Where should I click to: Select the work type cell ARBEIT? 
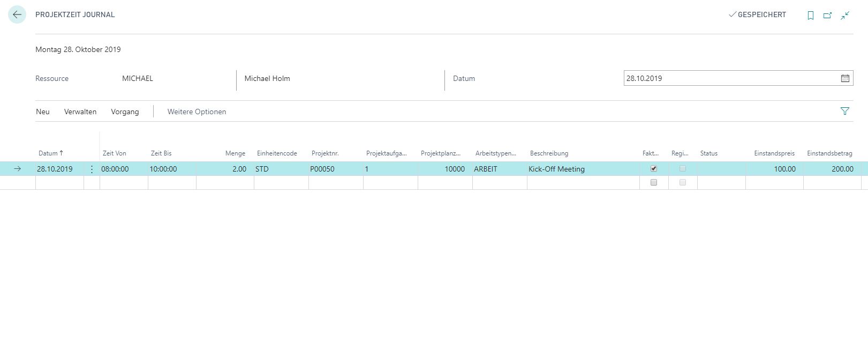click(x=500, y=169)
